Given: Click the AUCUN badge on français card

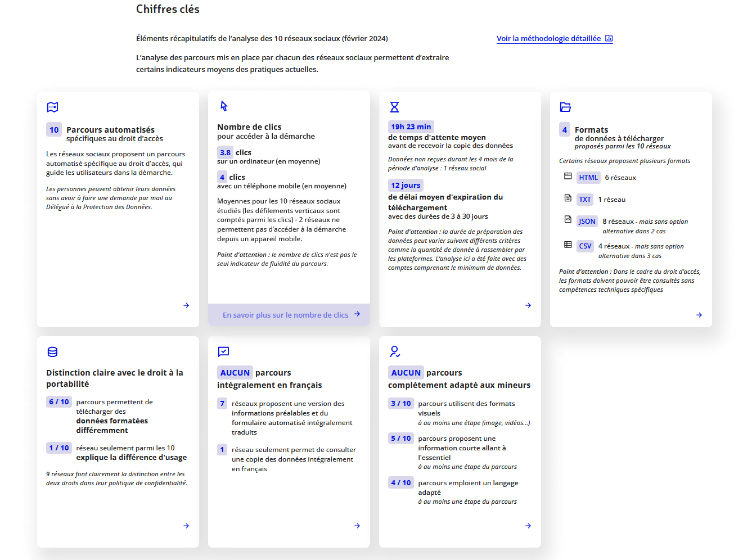Looking at the screenshot, I should point(235,373).
